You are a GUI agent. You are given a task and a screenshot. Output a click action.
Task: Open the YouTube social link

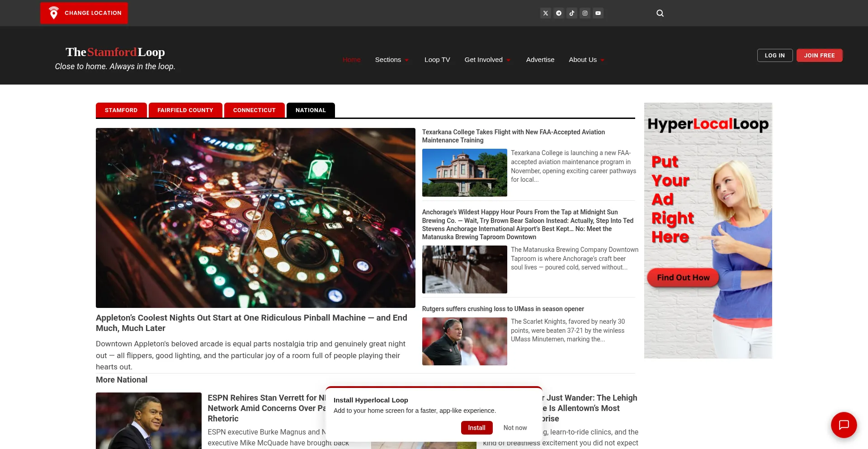click(x=598, y=13)
